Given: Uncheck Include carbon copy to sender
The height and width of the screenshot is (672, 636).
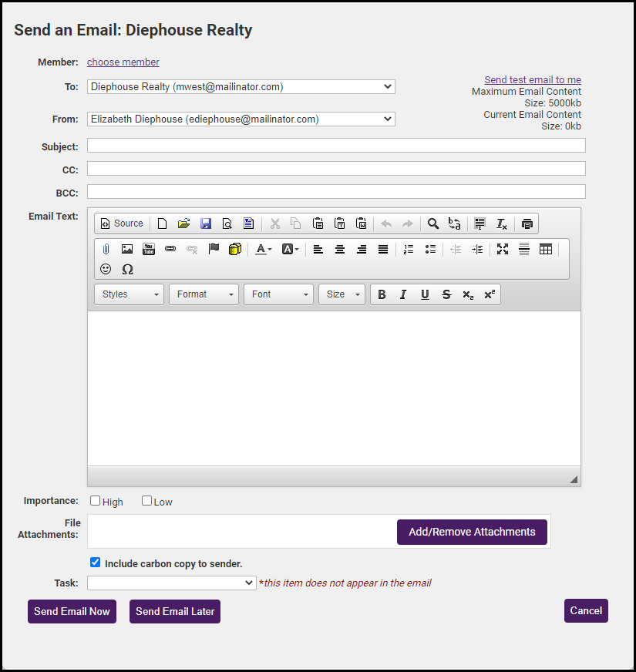Looking at the screenshot, I should coord(96,563).
